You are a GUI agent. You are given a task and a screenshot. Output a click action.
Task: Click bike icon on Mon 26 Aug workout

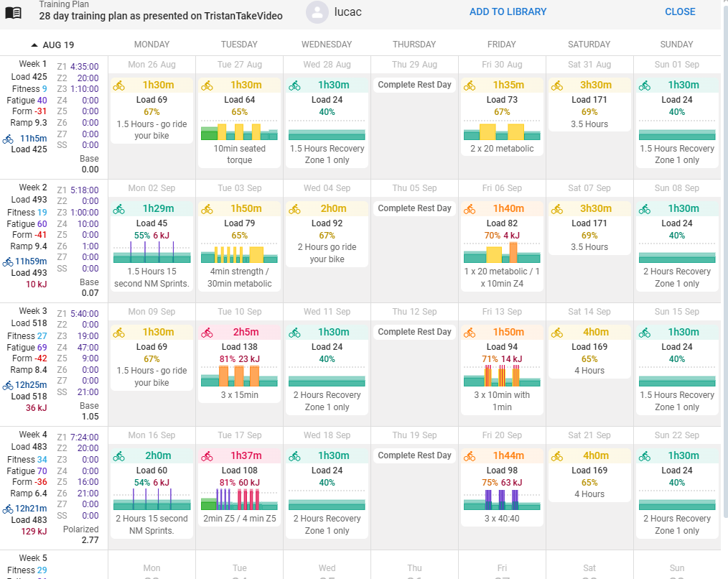point(119,85)
